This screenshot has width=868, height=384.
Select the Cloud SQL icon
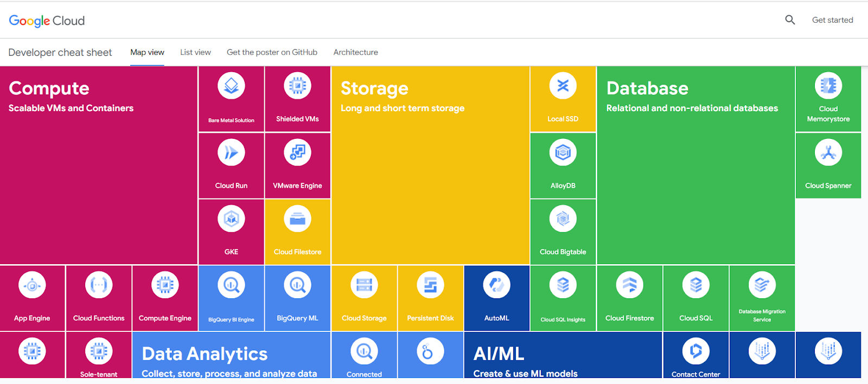point(696,285)
